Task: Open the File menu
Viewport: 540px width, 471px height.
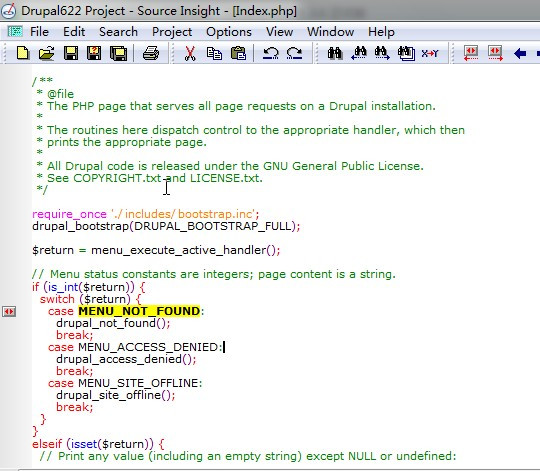Action: [x=39, y=32]
